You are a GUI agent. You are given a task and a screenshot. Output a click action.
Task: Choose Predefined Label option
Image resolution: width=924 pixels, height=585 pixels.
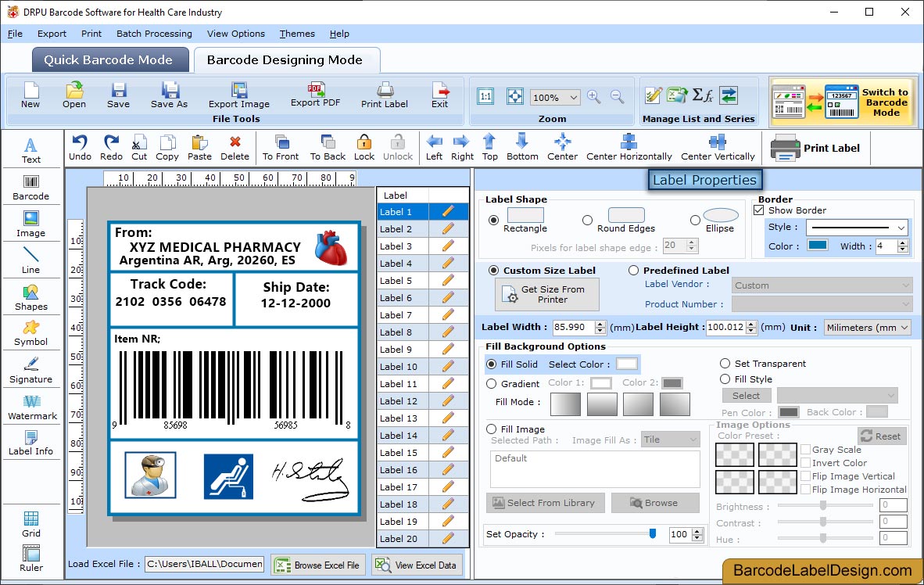(x=633, y=270)
